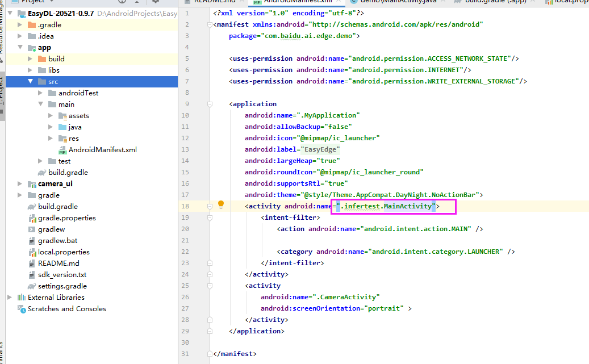Screen dimensions: 589x364
Task: Click the build.gradle icon directly below test folder
Action: pos(42,173)
